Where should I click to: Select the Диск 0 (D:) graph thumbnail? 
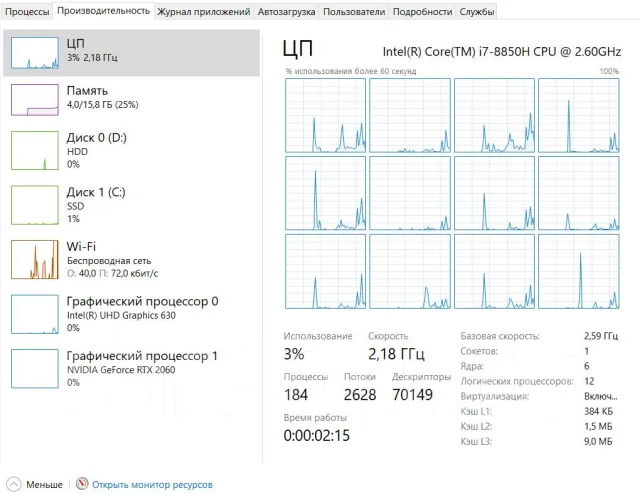[x=35, y=150]
